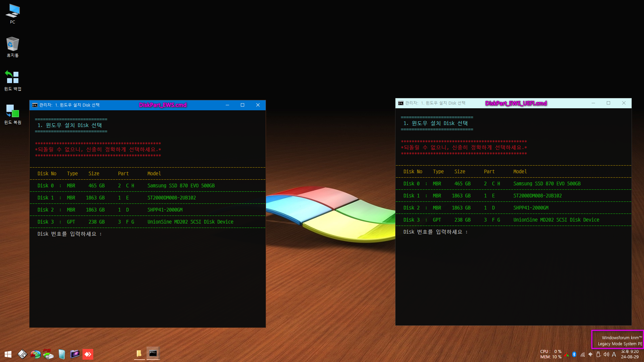Open the Wi-Fi network tray icon
This screenshot has height=362, width=644.
[x=583, y=354]
